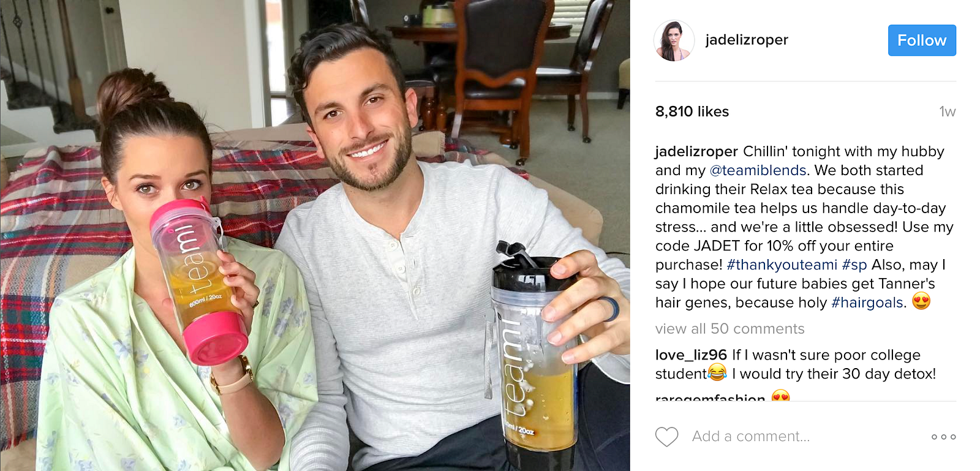
Task: Open the three-dot more options menu
Action: click(x=943, y=437)
